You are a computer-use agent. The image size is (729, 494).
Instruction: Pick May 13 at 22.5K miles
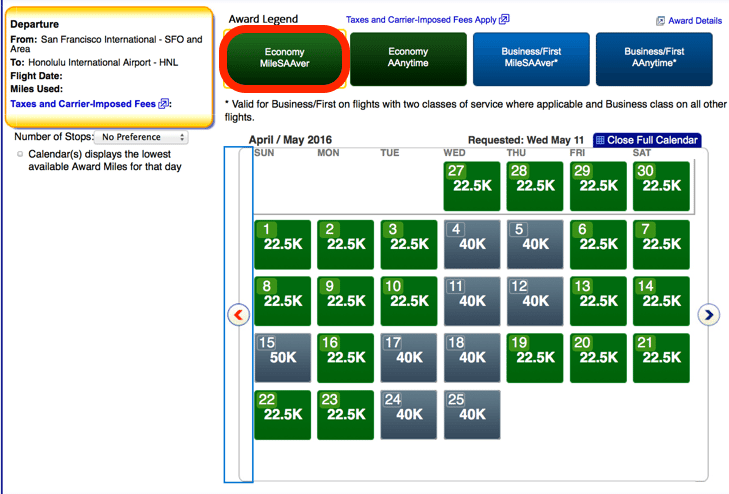point(598,301)
